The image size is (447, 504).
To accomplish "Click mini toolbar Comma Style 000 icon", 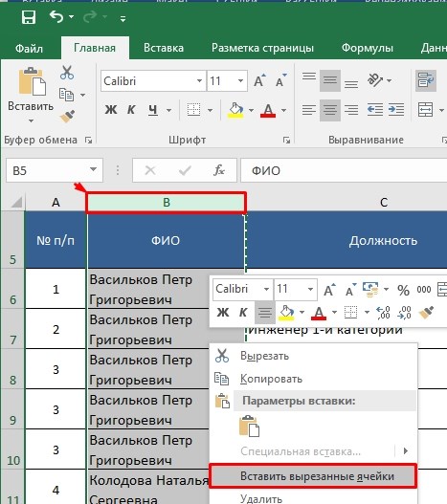I will [x=424, y=290].
